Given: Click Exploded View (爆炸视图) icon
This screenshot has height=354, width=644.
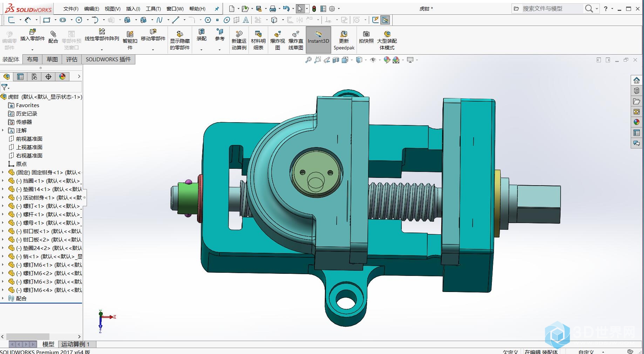Looking at the screenshot, I should pos(278,34).
